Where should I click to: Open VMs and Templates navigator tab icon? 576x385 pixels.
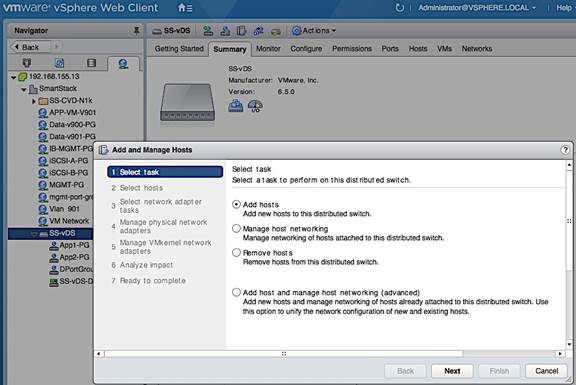tap(59, 63)
